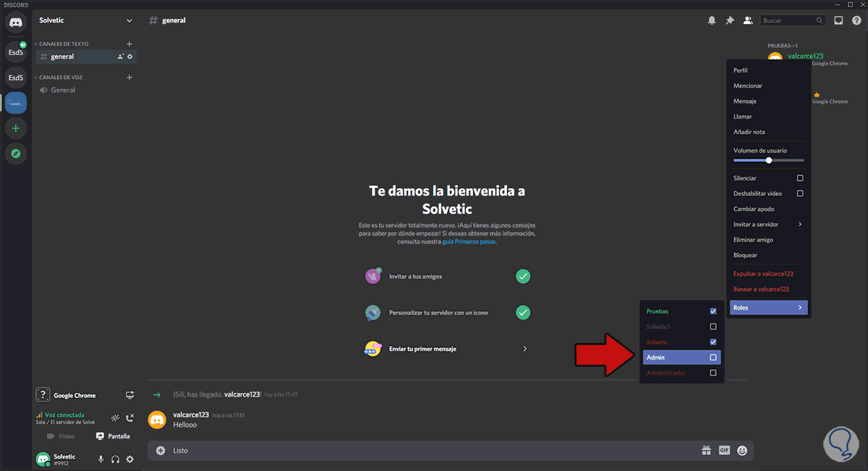Open notification settings bell
Image resolution: width=868 pixels, height=471 pixels.
tap(712, 20)
